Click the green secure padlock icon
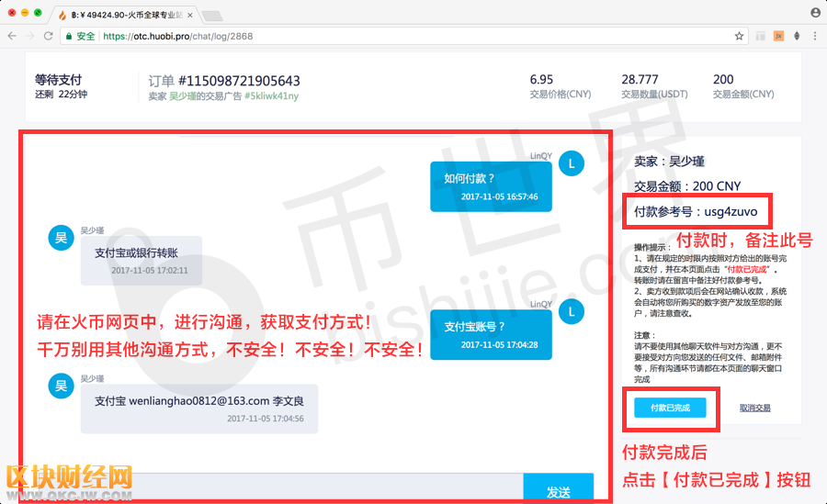Viewport: 827px width, 504px height. click(69, 36)
